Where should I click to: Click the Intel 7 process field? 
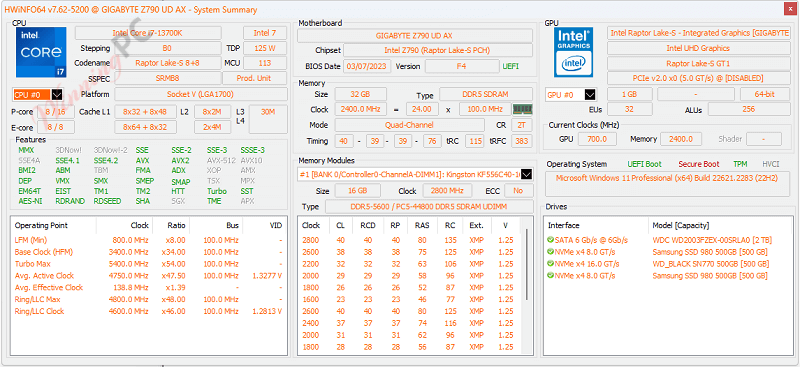tap(265, 33)
